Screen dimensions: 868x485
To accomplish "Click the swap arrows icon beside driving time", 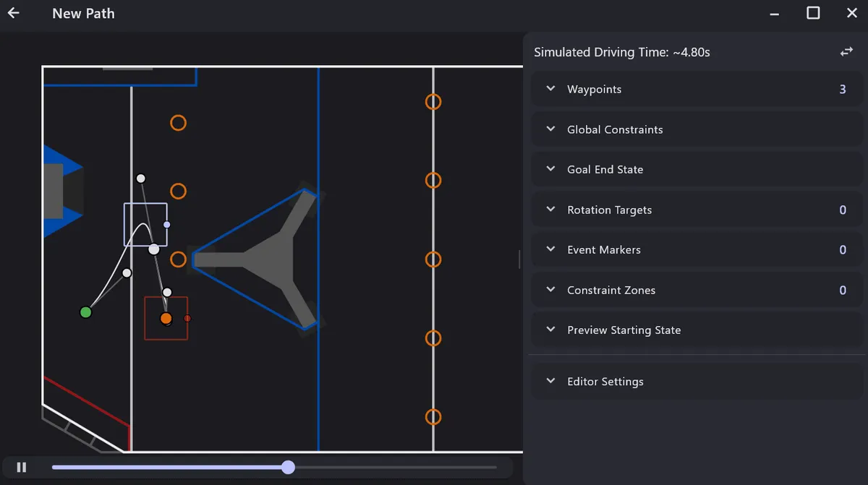I will pyautogui.click(x=846, y=52).
